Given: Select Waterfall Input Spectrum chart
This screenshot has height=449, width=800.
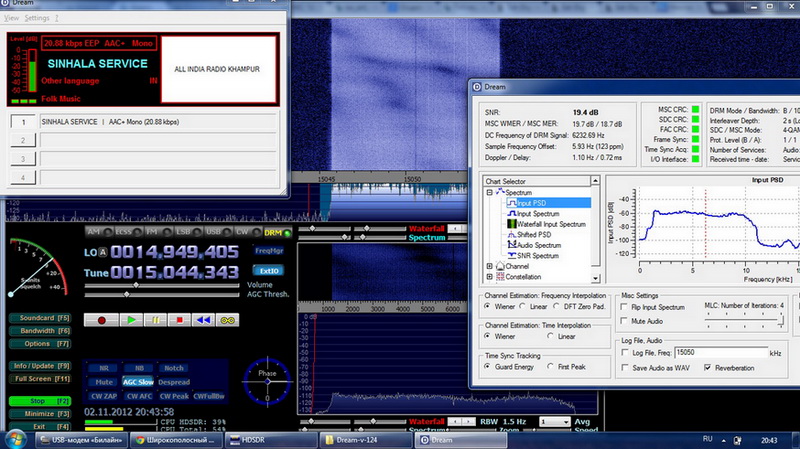Looking at the screenshot, I should pyautogui.click(x=551, y=224).
